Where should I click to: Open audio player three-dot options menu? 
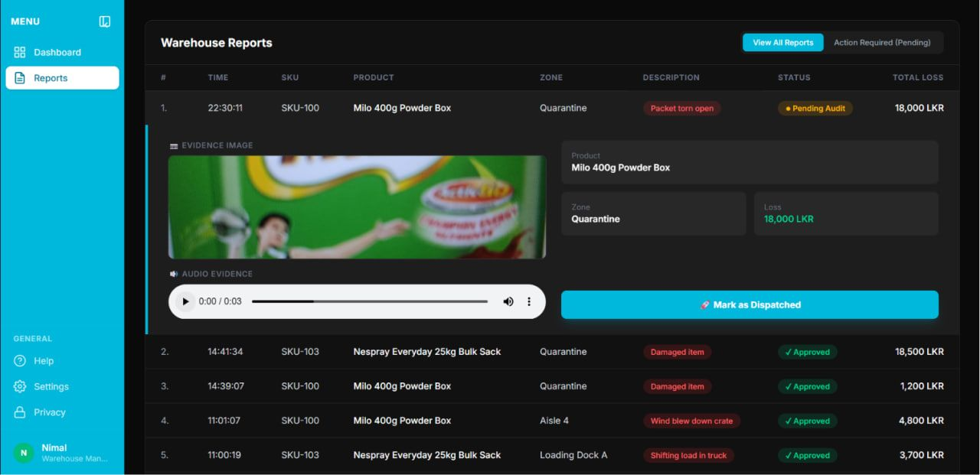(528, 301)
